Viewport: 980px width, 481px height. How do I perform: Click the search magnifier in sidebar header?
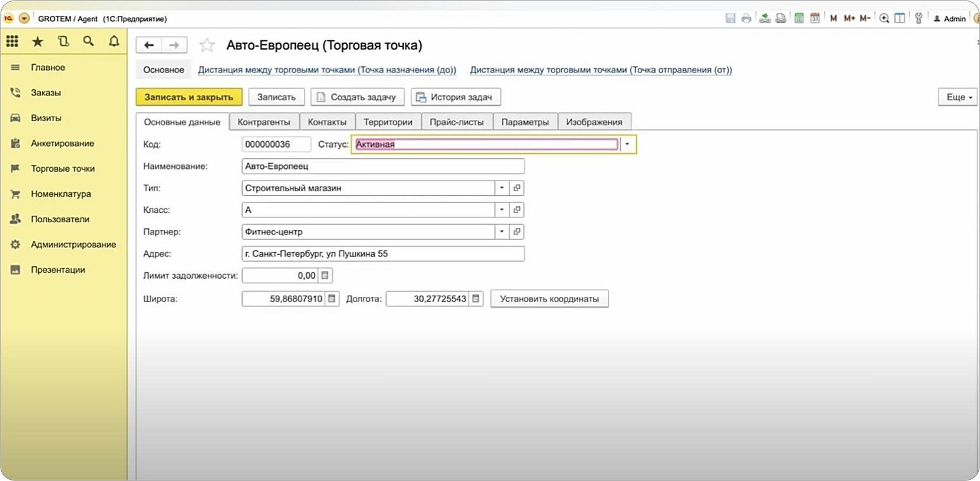pyautogui.click(x=88, y=41)
